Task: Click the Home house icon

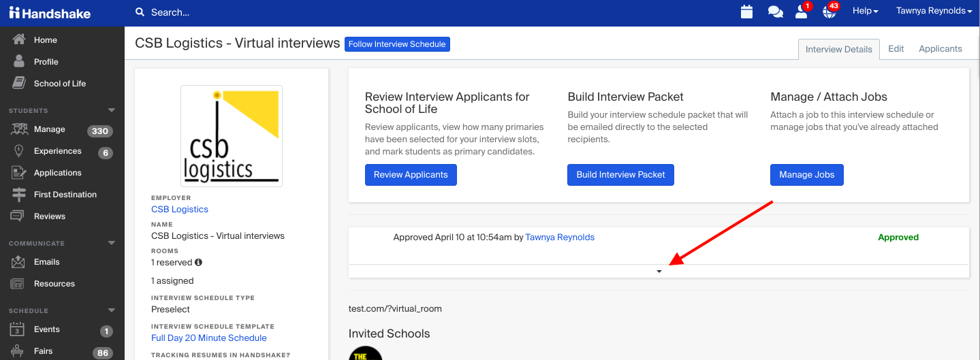Action: pyautogui.click(x=19, y=39)
